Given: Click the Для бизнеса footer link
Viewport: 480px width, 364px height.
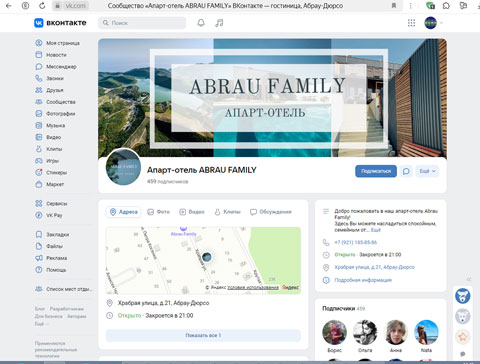Looking at the screenshot, I should click(x=48, y=316).
